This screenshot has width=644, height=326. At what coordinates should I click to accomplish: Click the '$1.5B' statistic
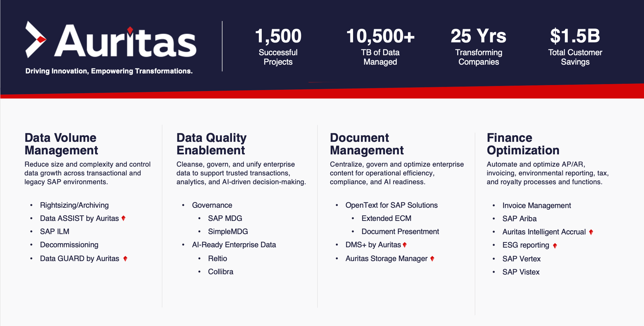[x=575, y=36]
